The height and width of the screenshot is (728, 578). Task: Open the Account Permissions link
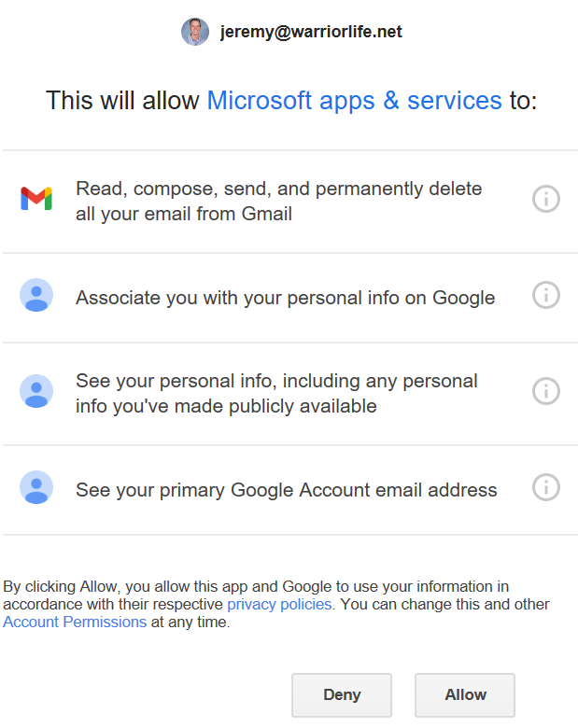[75, 622]
